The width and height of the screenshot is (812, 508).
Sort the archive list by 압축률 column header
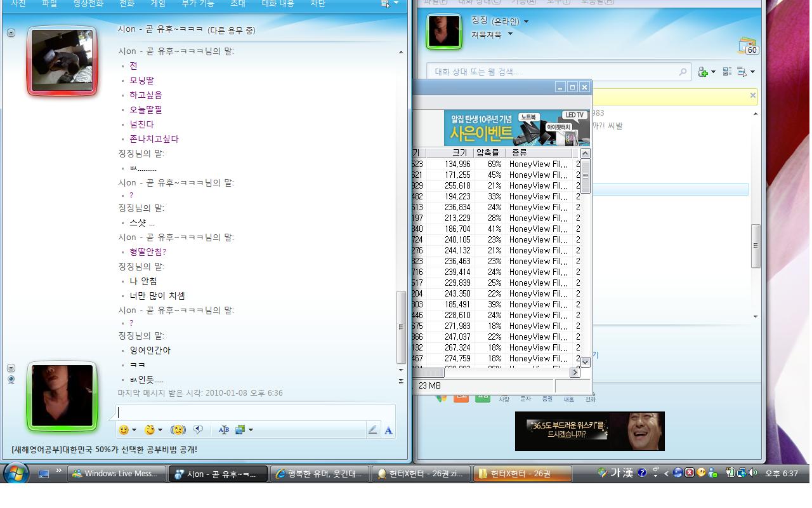pyautogui.click(x=487, y=152)
